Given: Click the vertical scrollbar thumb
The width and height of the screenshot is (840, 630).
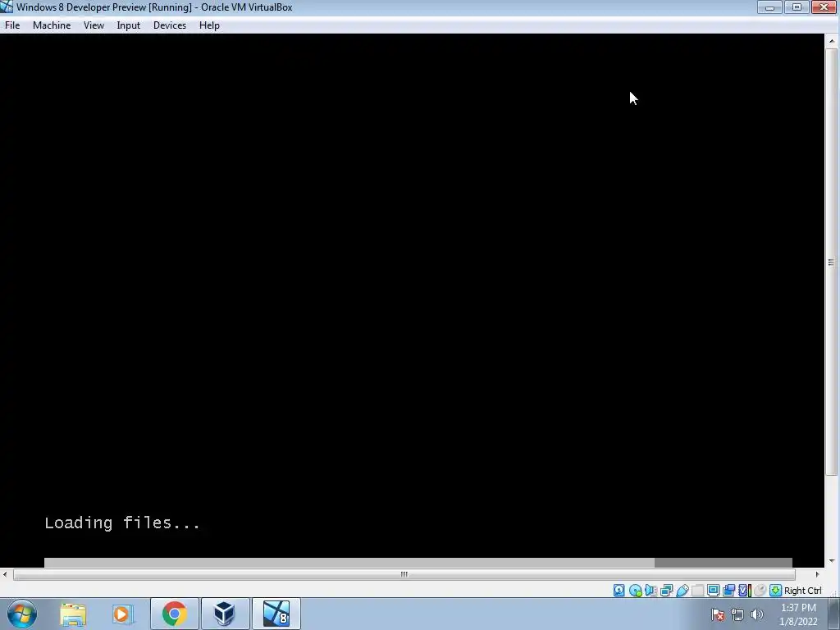Looking at the screenshot, I should [832, 262].
